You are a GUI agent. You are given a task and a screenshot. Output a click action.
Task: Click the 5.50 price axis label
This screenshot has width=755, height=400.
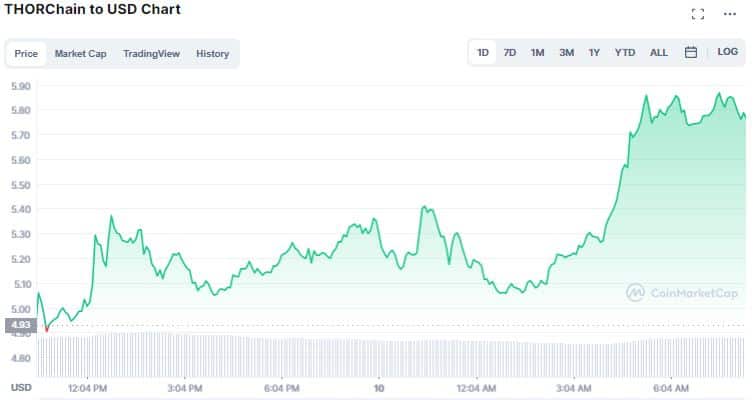point(21,185)
